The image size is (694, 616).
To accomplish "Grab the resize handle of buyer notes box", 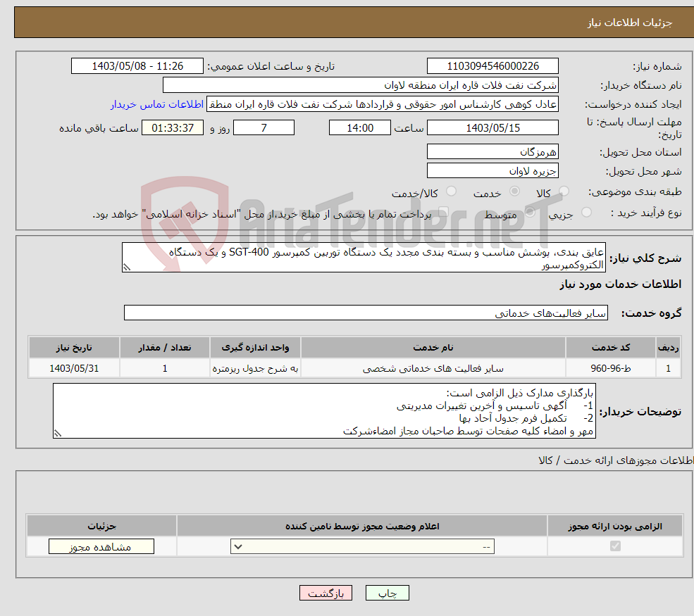I will (x=58, y=434).
